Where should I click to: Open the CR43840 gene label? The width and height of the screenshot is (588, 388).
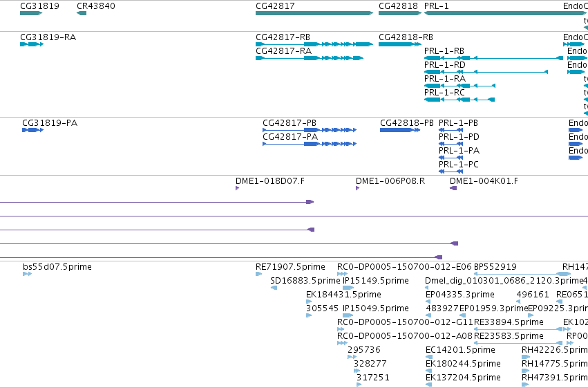95,6
